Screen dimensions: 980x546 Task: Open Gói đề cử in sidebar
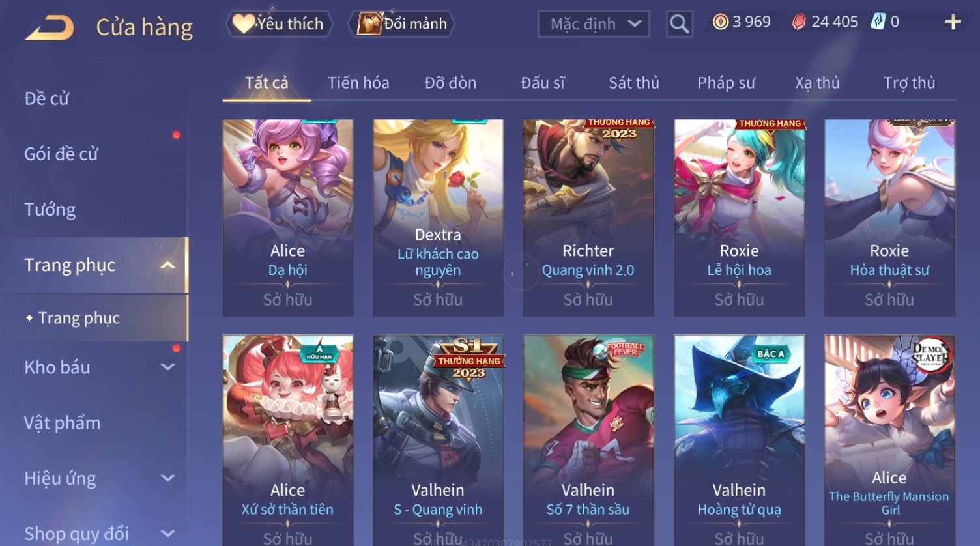(61, 154)
